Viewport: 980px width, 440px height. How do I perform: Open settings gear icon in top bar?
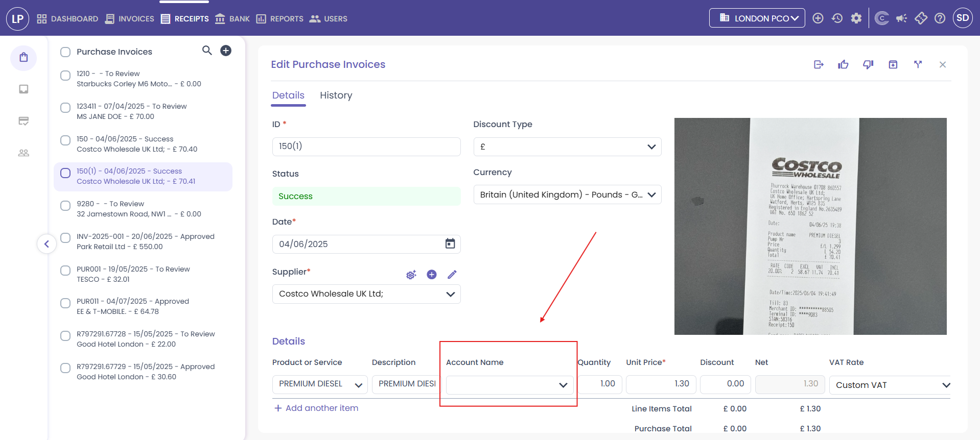pos(856,18)
